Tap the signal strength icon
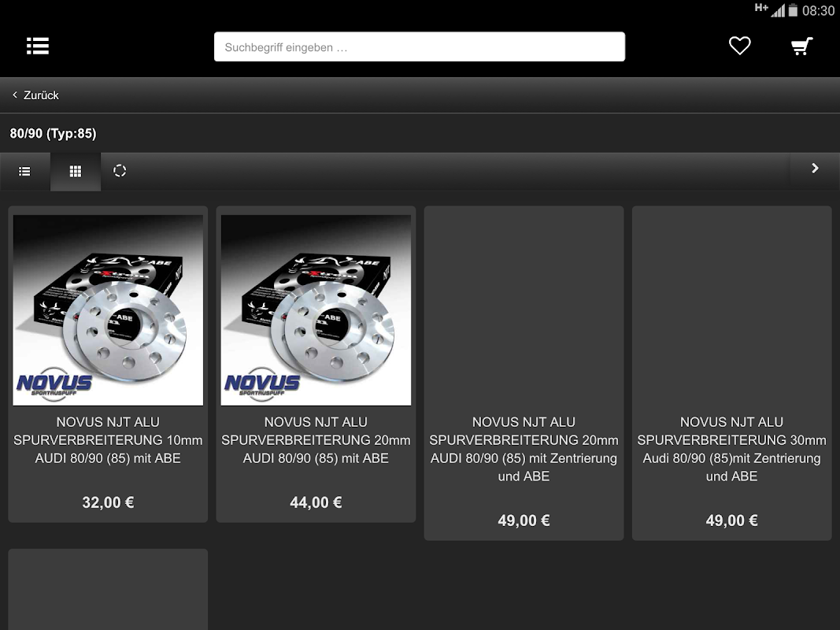 point(778,10)
